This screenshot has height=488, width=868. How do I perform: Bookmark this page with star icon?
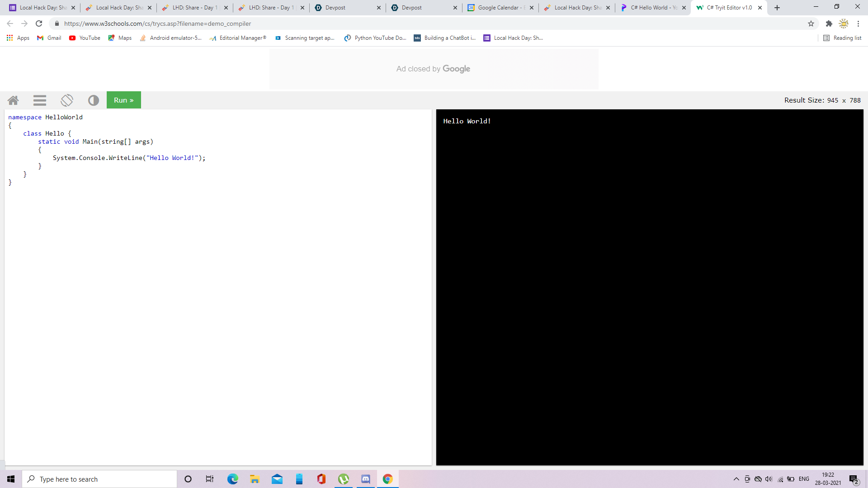pyautogui.click(x=811, y=23)
